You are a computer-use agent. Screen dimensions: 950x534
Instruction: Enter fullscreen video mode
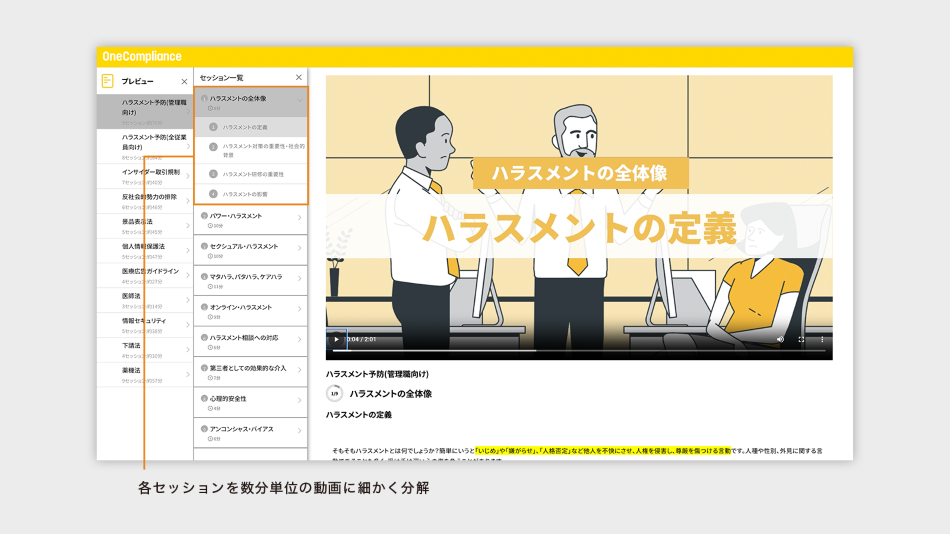(801, 340)
